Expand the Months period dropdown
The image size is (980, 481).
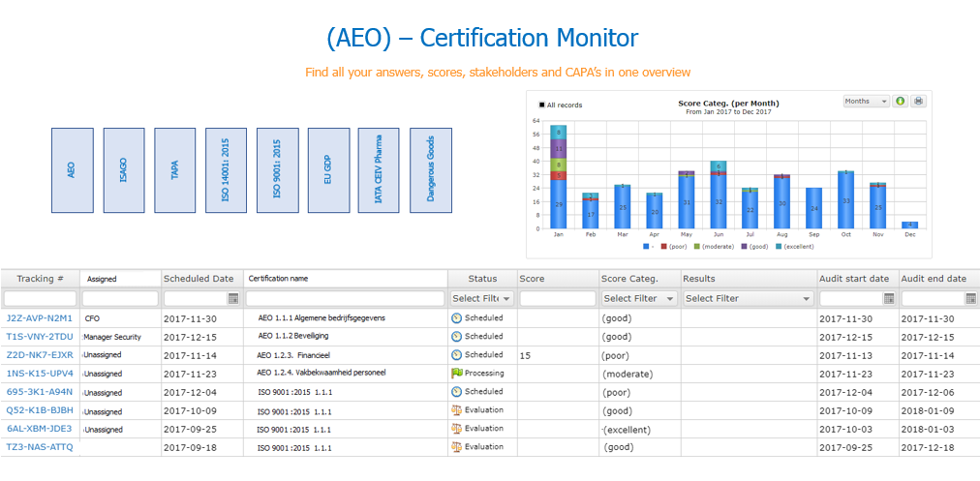coord(867,101)
